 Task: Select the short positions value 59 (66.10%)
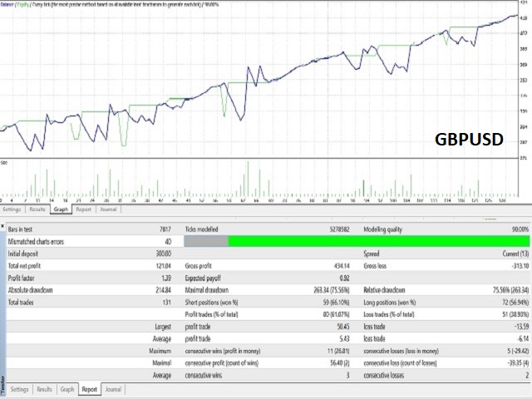[x=336, y=302]
